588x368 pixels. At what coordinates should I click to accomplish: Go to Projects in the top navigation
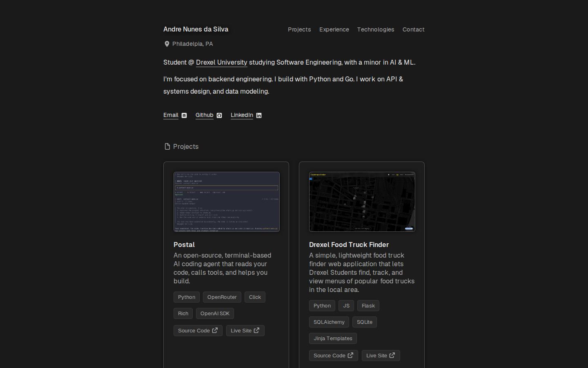(x=299, y=29)
